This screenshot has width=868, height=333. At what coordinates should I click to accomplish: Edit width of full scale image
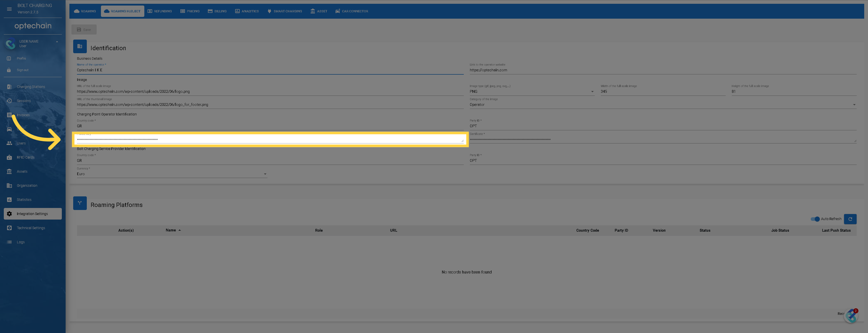(663, 91)
